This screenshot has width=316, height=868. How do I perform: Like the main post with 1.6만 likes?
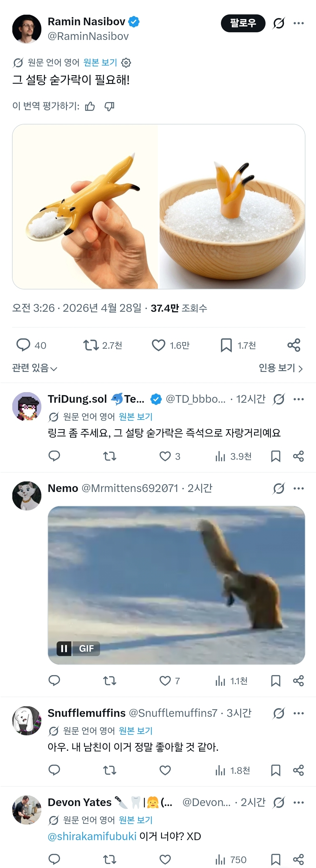coord(158,345)
